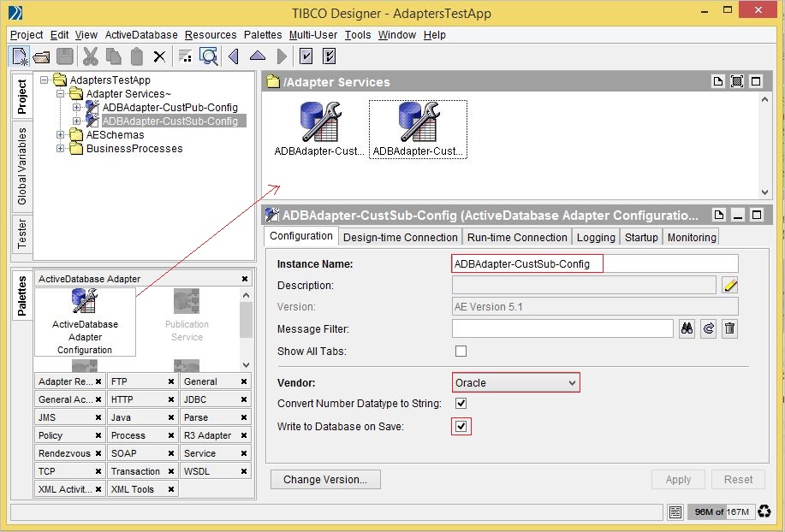Open the Vendor dropdown

[x=515, y=382]
